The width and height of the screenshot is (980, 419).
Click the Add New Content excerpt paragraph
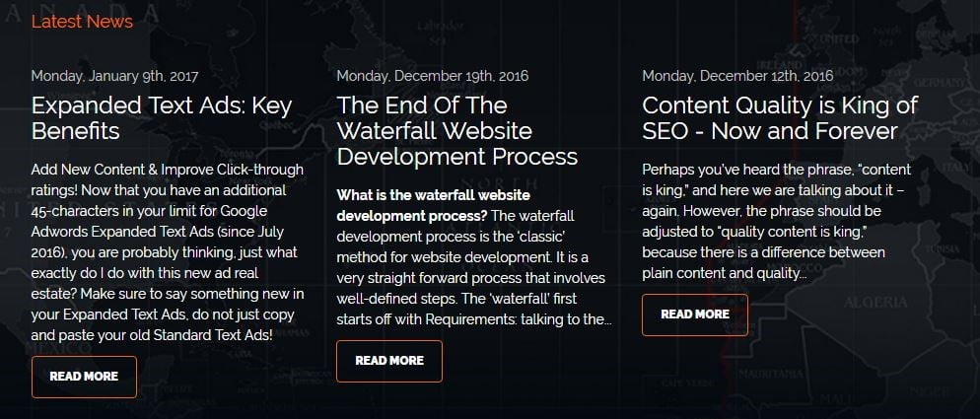click(x=168, y=252)
